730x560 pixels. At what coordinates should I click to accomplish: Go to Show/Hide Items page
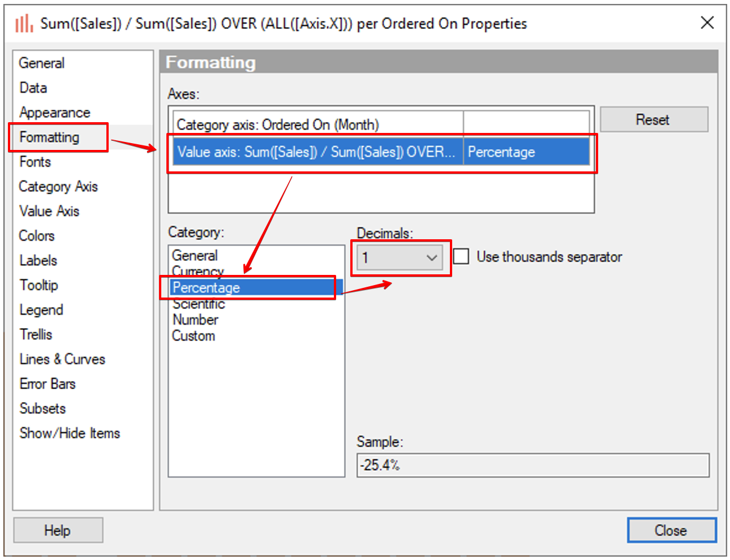[x=70, y=433]
